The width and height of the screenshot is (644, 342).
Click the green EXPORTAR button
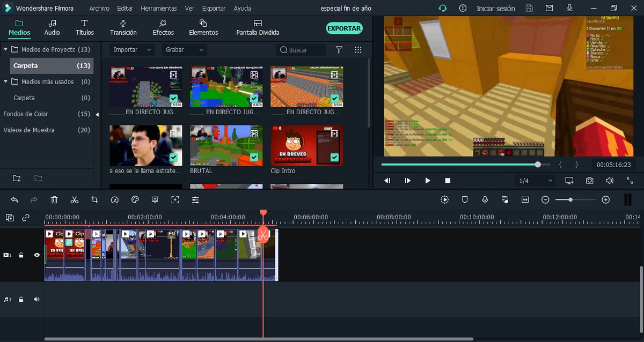pyautogui.click(x=345, y=28)
